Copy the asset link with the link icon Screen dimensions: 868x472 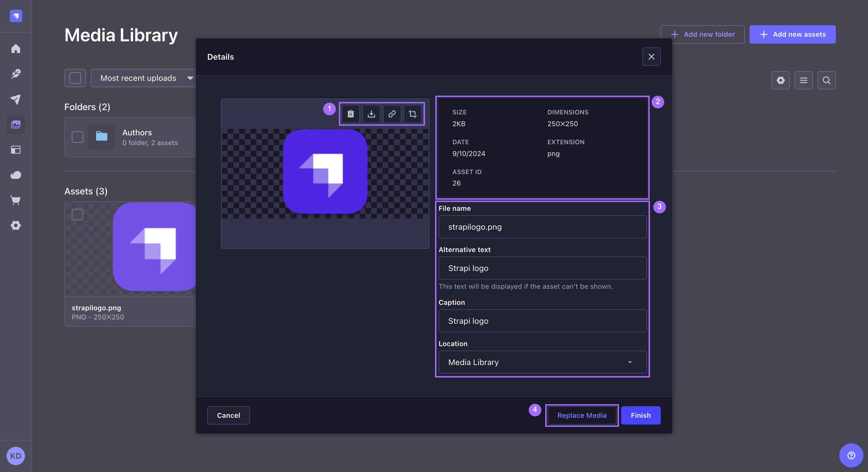pos(392,114)
